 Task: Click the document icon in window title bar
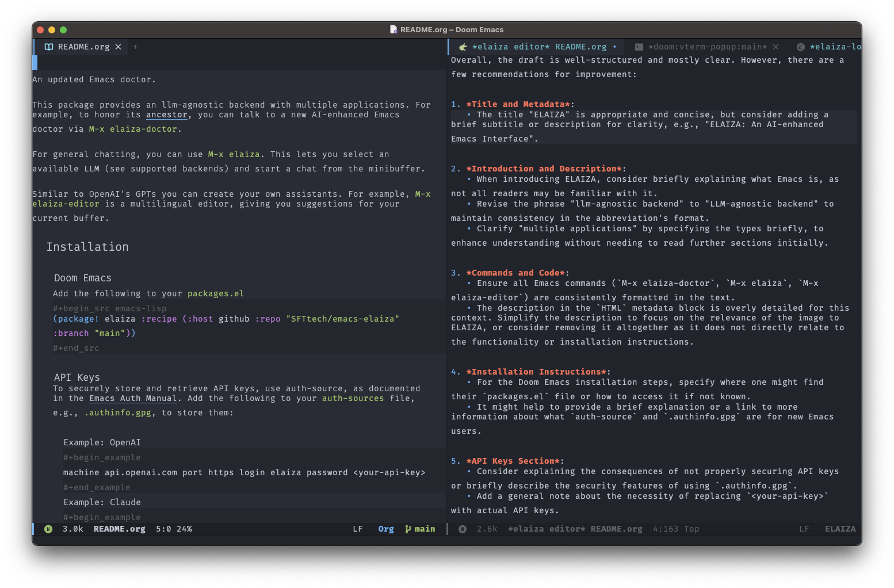393,29
